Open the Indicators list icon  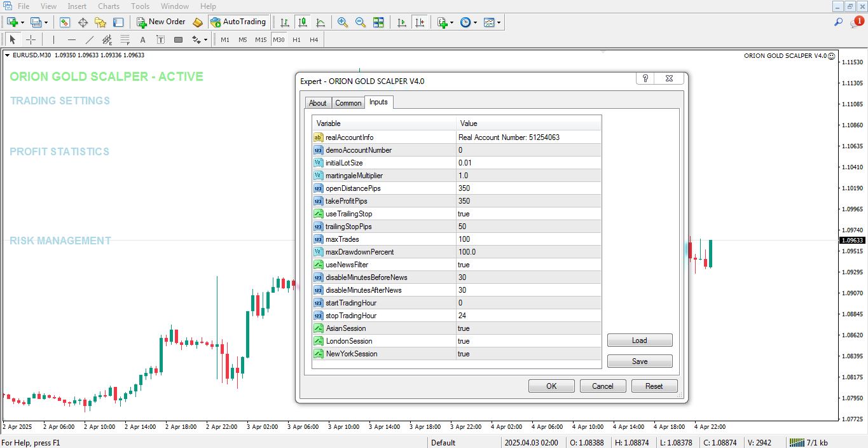(443, 22)
